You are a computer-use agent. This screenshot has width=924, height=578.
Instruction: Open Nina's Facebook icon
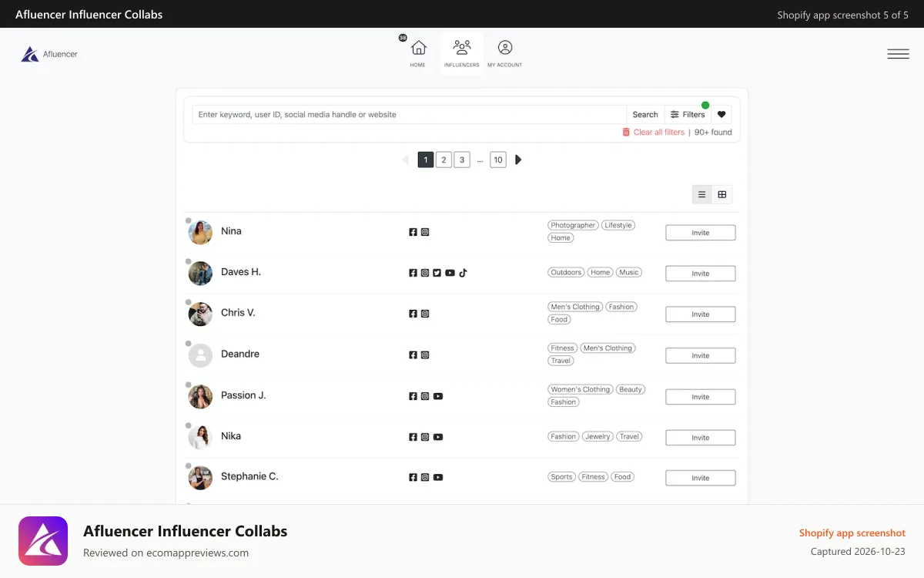[x=413, y=232]
